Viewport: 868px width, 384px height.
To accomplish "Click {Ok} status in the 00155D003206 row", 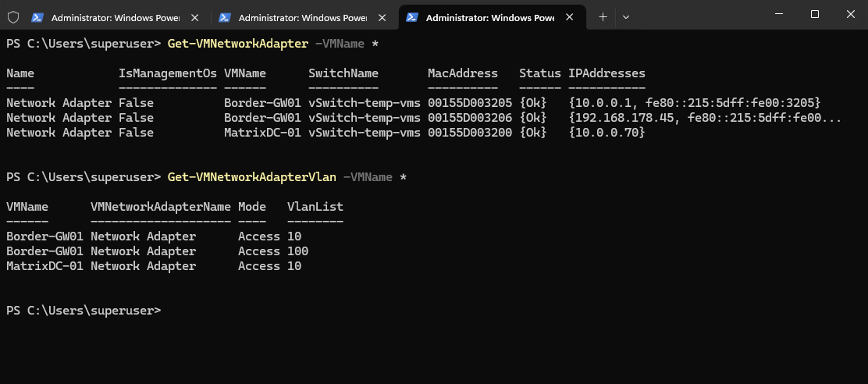I will click(533, 118).
